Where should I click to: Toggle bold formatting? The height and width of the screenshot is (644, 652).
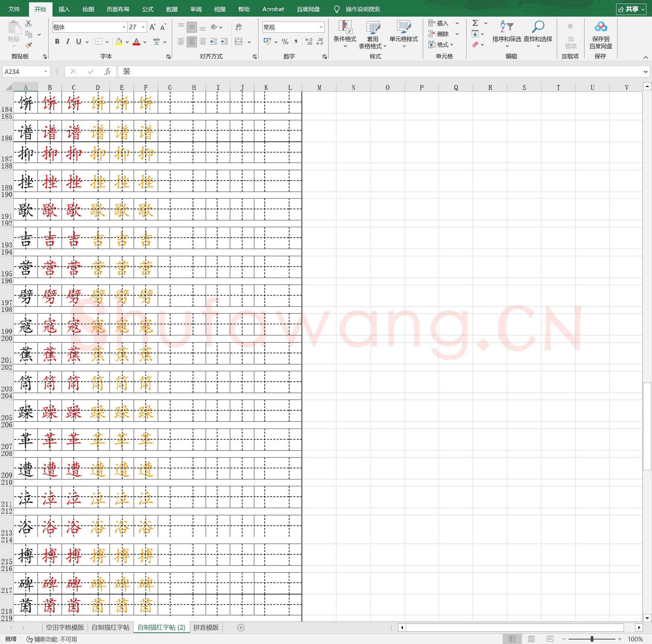click(x=57, y=41)
